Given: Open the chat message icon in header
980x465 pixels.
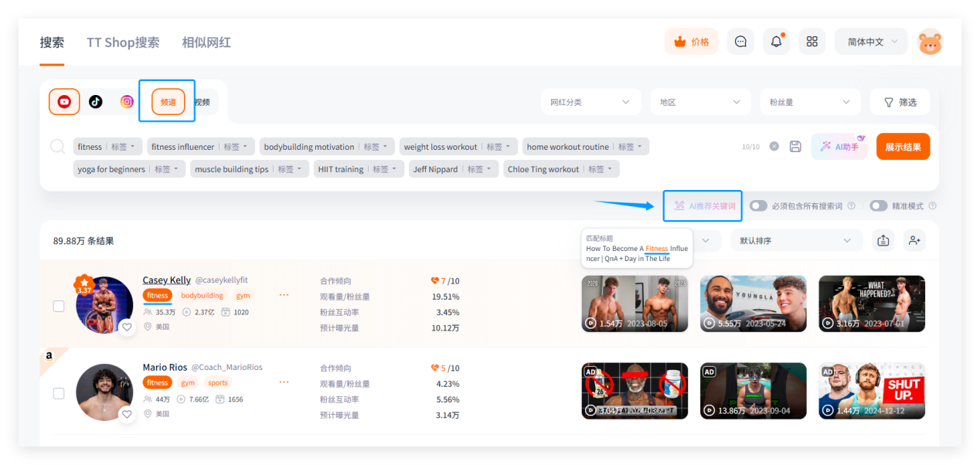Looking at the screenshot, I should coord(740,42).
